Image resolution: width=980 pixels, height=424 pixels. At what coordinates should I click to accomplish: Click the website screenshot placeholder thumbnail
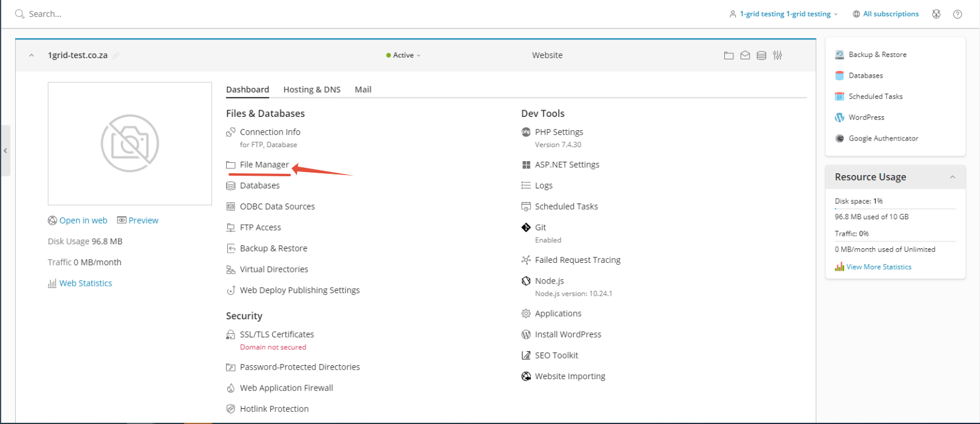pos(130,144)
